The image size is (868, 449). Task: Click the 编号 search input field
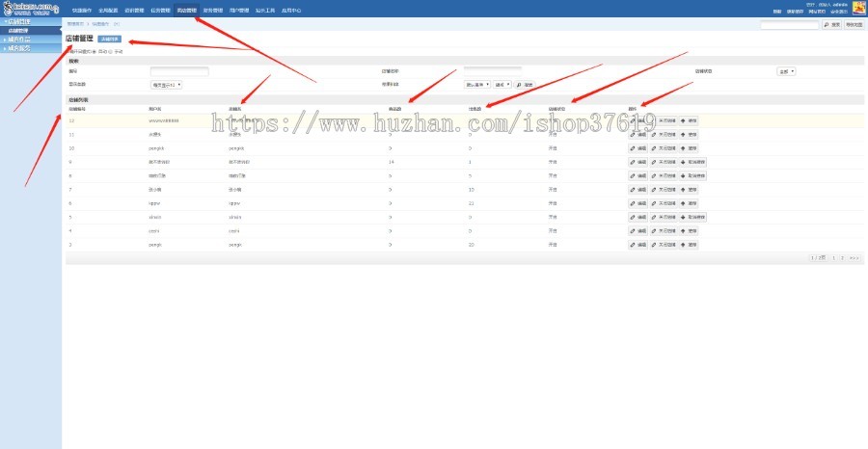tap(179, 71)
